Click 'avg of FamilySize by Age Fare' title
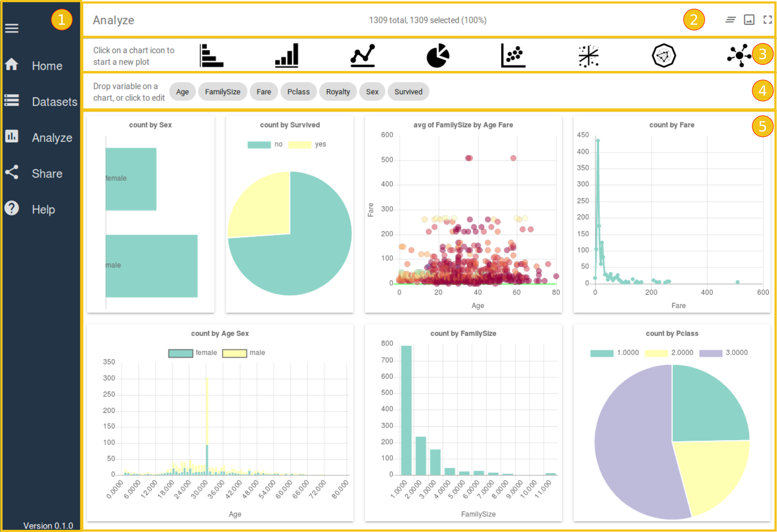The width and height of the screenshot is (777, 532). click(x=463, y=125)
